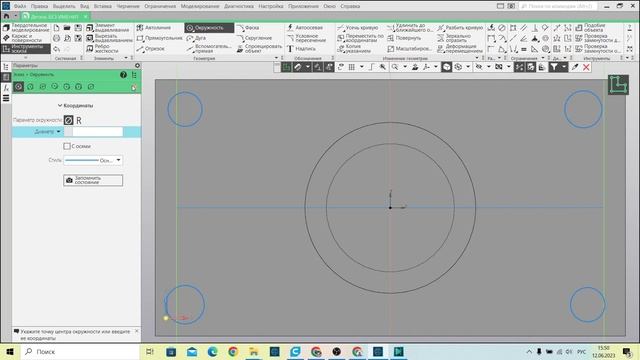640x360 pixels.
Task: Select the Вспомогательная прямая tool
Action: (209, 49)
